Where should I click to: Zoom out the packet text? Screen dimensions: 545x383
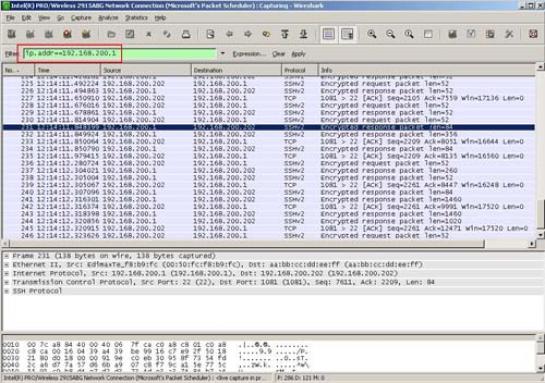point(391,34)
